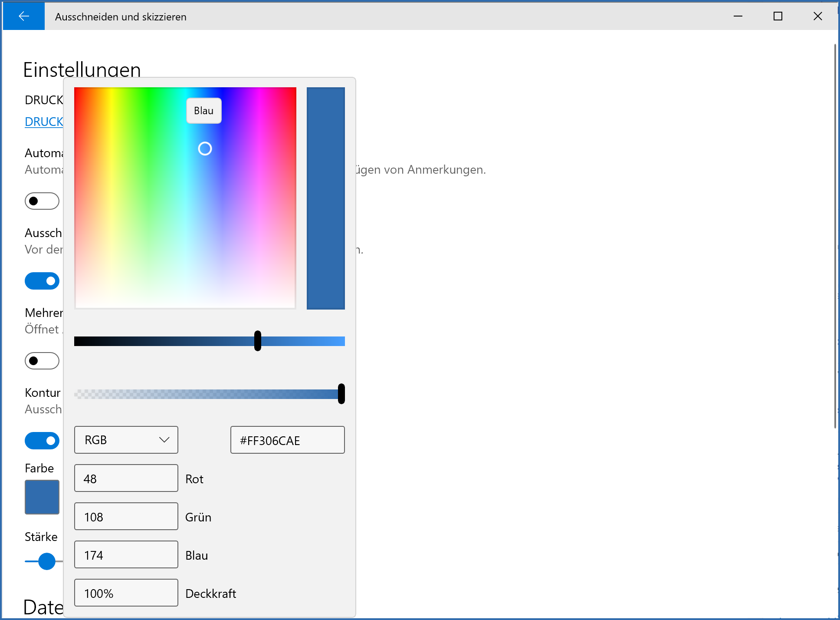Screen dimensions: 840x620
Task: Toggle the automatic clipboard copy switch
Action: point(42,201)
